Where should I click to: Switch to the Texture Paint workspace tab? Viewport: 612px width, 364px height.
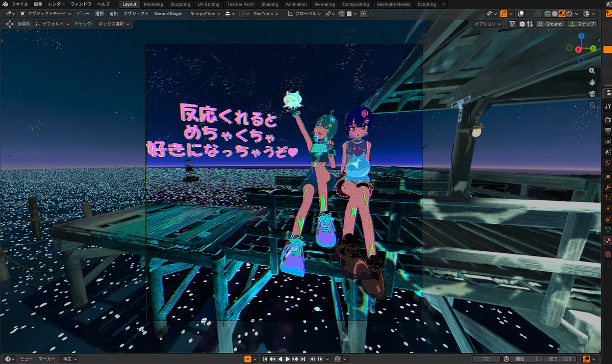240,4
